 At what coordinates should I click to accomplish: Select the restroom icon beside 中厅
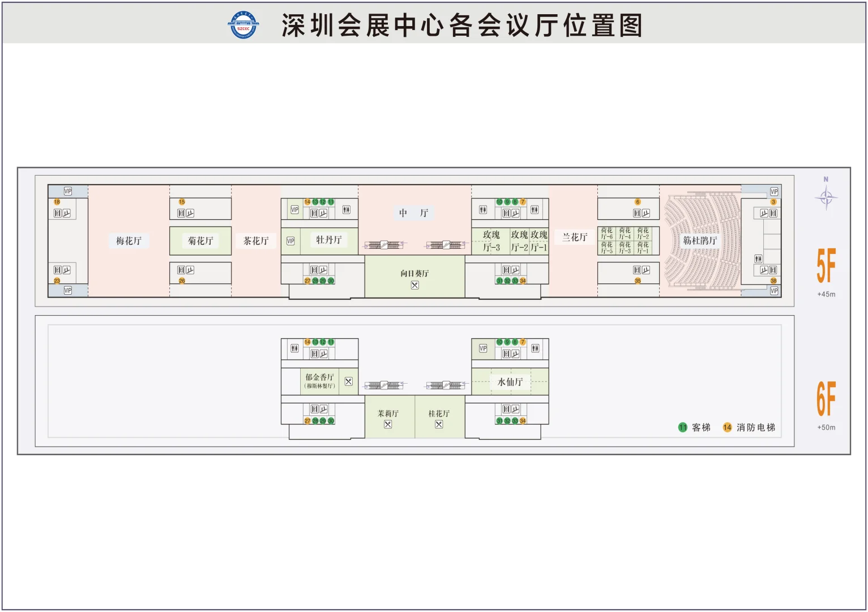click(347, 210)
